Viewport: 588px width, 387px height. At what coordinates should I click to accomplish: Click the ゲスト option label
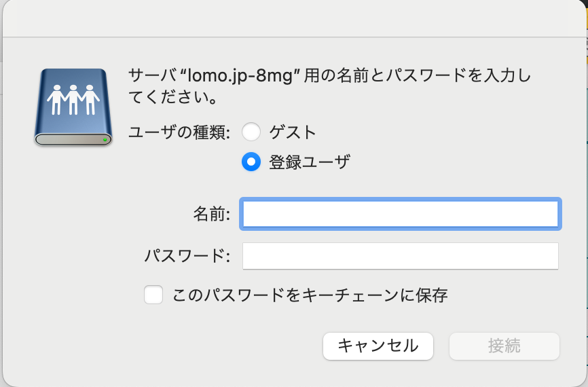(293, 131)
